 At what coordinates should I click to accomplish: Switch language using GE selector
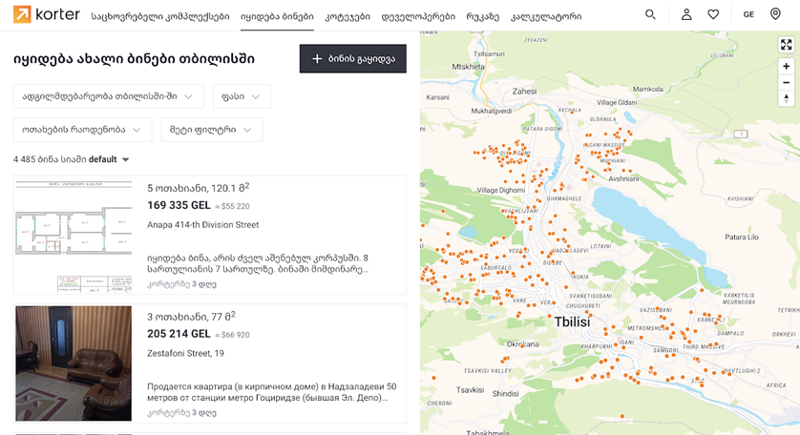(x=749, y=15)
